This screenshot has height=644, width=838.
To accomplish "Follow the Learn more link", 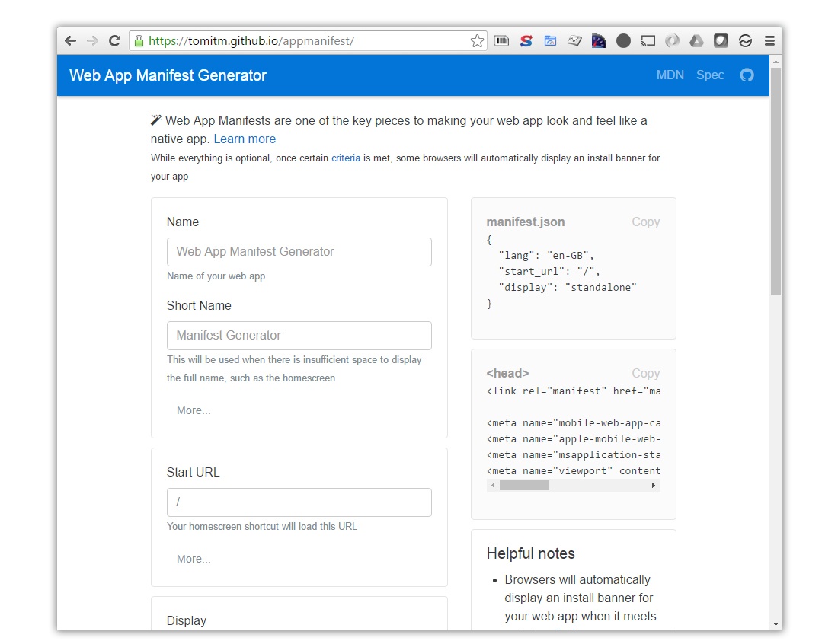I will (245, 139).
